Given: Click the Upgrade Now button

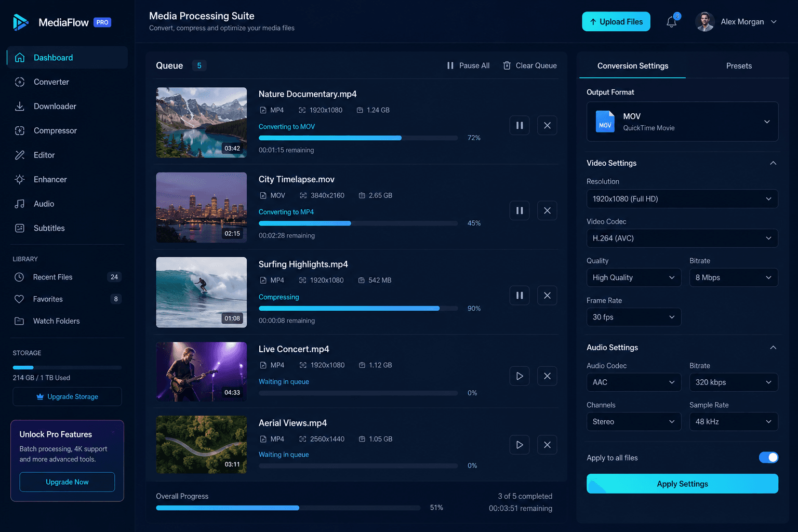Looking at the screenshot, I should point(68,482).
